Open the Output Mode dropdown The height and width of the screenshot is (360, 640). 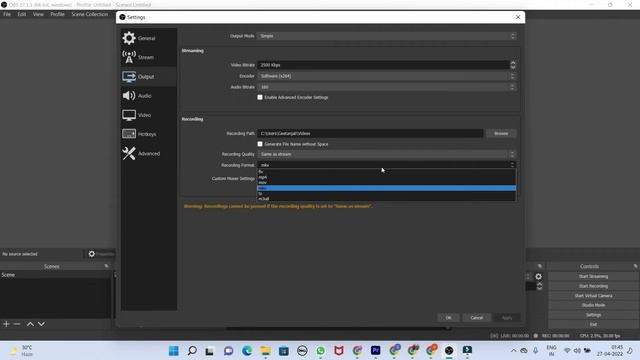(x=387, y=36)
